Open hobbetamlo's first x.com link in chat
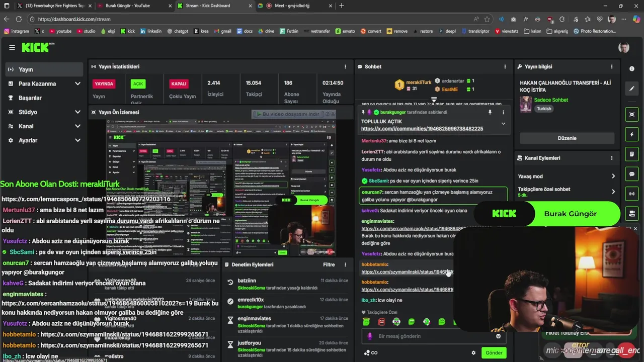Viewport: 644px width, 362px height. pyautogui.click(x=407, y=272)
